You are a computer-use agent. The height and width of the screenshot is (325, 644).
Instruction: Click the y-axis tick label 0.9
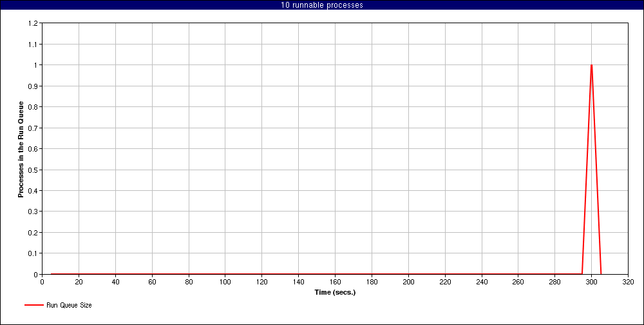click(x=33, y=86)
